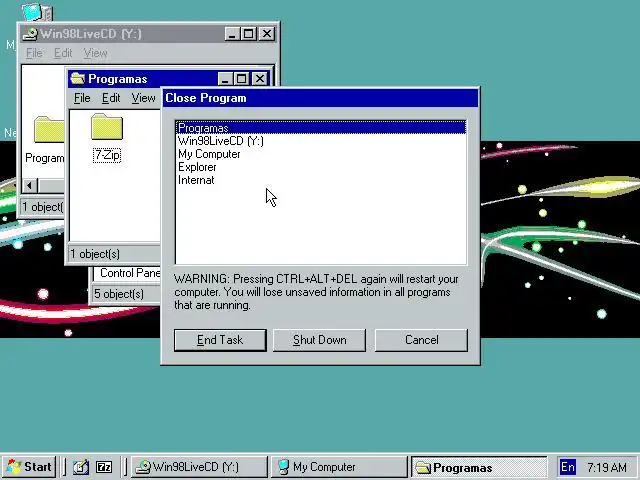
Task: Switch to Win98LiveCD (Y:) taskbar button
Action: (x=199, y=467)
